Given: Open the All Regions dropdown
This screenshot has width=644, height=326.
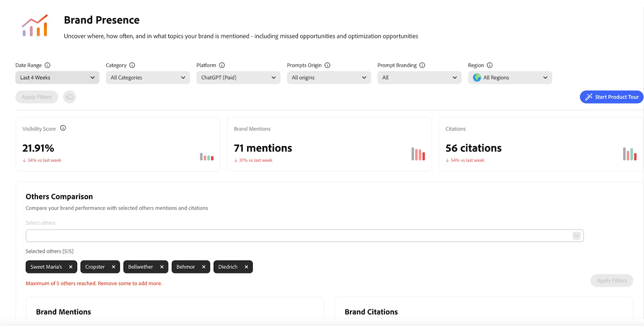Looking at the screenshot, I should pos(510,78).
